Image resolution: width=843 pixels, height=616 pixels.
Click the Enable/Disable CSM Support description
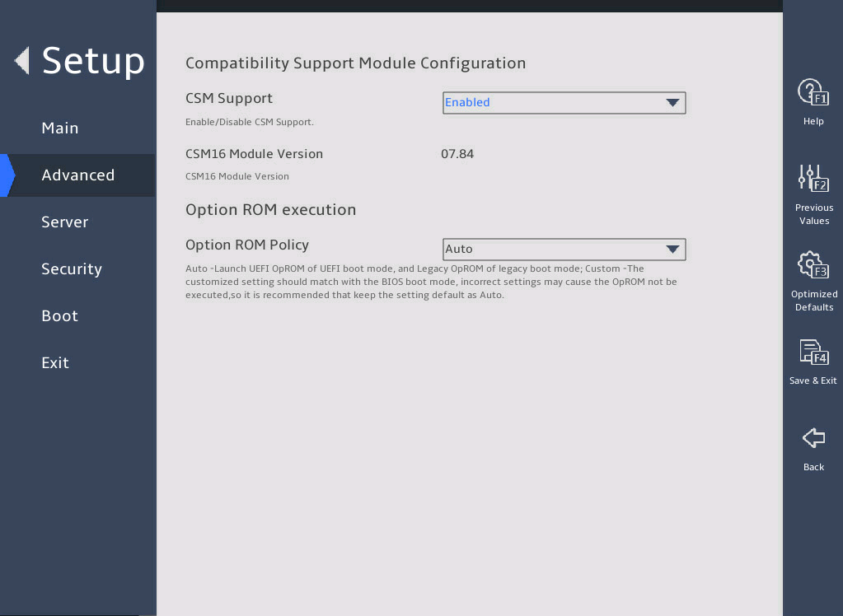coord(250,122)
